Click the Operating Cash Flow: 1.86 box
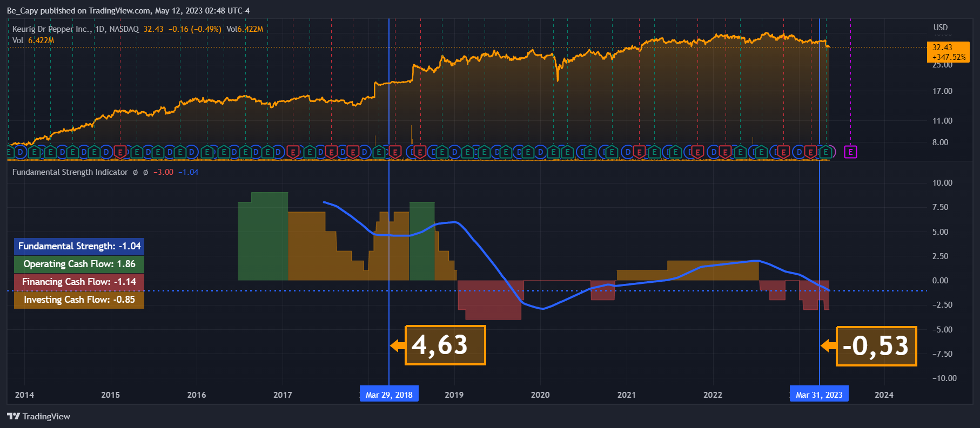Viewport: 980px width, 428px height. tap(79, 264)
